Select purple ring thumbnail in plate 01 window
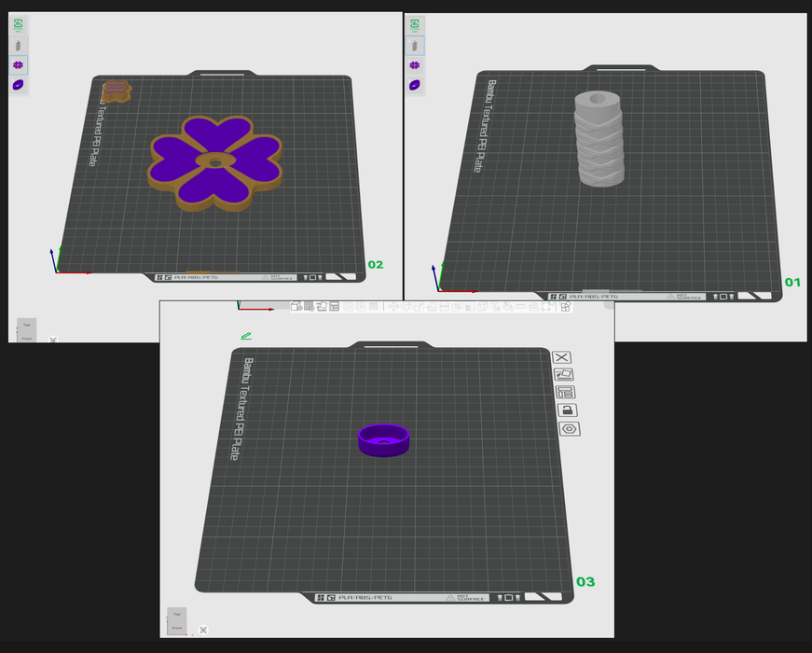The height and width of the screenshot is (653, 812). [414, 85]
